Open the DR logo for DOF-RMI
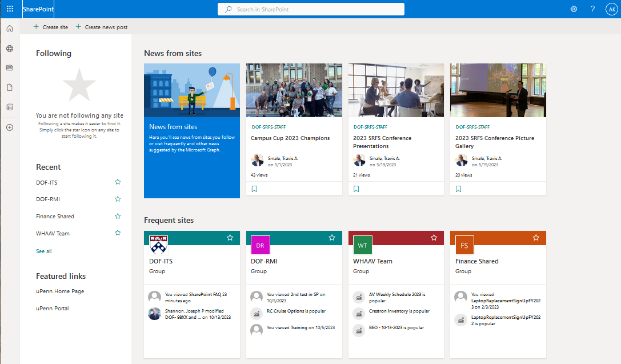The width and height of the screenshot is (621, 364). coord(260,245)
